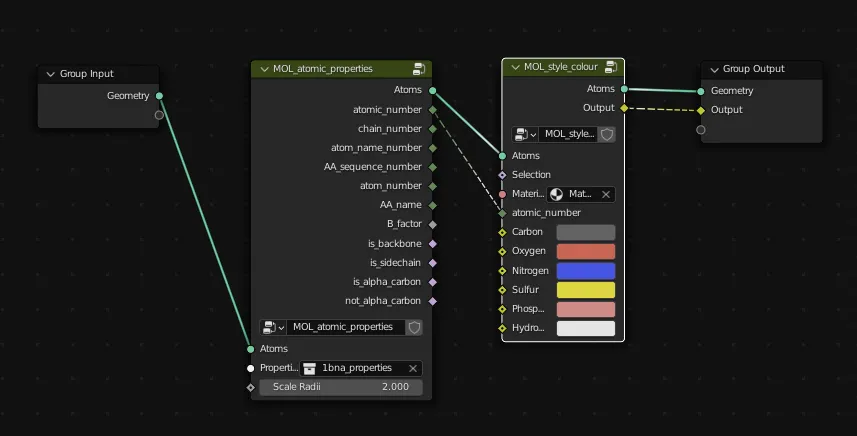Clear the 1bna_properties collection field
Image resolution: width=857 pixels, height=436 pixels.
click(413, 368)
